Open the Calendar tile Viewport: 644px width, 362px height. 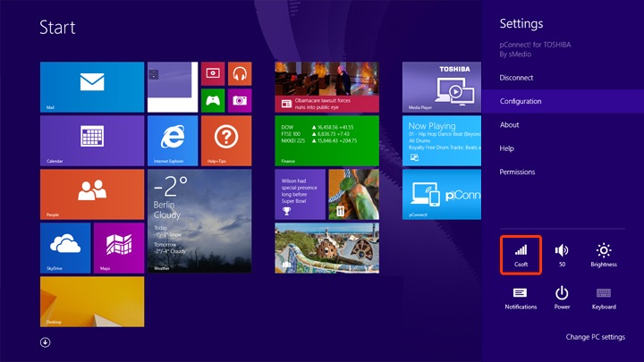[x=92, y=140]
